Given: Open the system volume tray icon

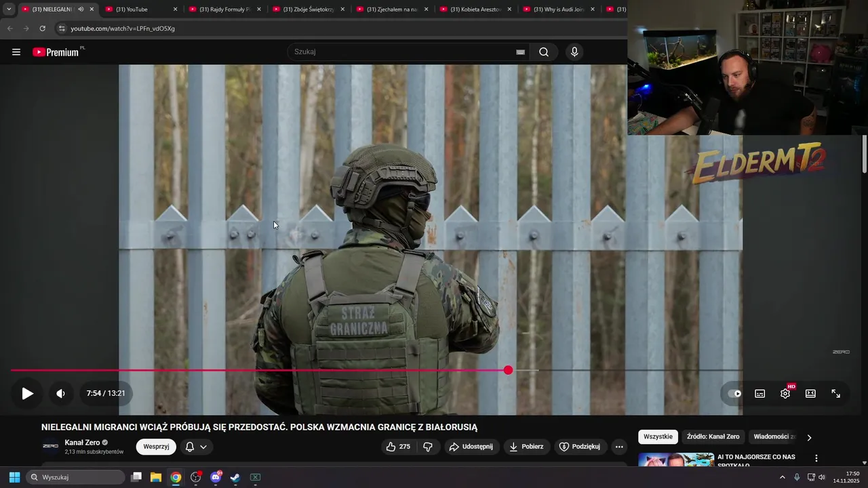Looking at the screenshot, I should tap(822, 477).
